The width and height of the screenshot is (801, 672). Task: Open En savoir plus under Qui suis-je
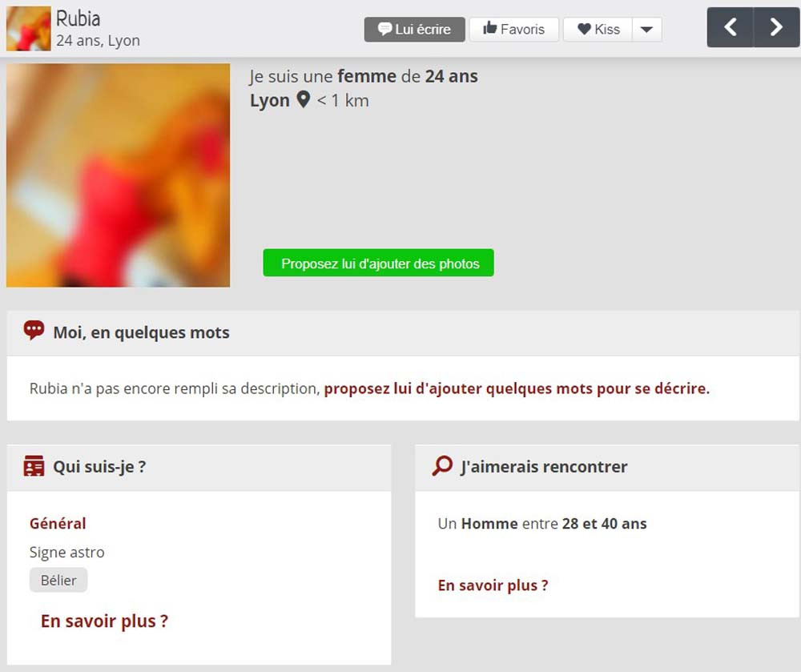pos(104,621)
